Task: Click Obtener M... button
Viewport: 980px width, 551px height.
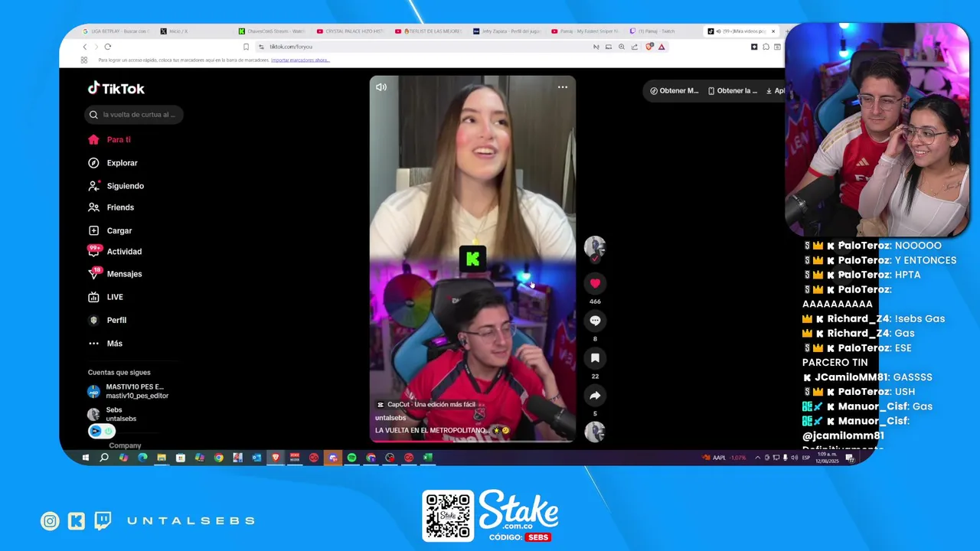Action: pyautogui.click(x=675, y=90)
